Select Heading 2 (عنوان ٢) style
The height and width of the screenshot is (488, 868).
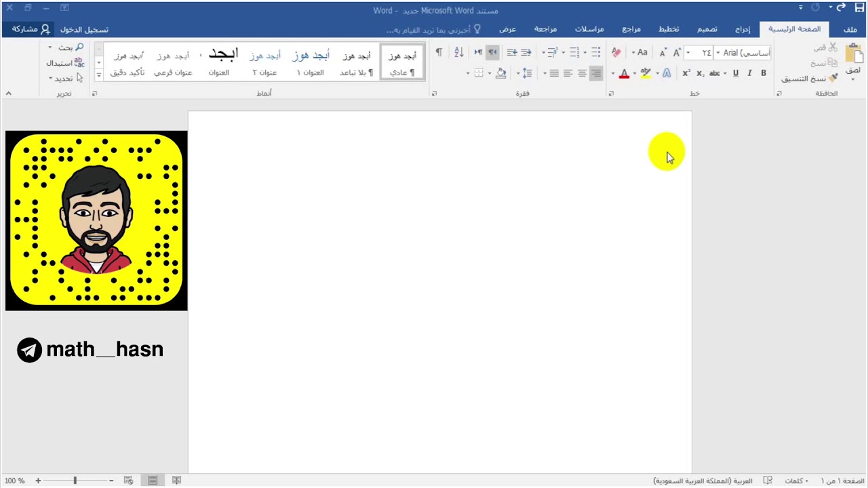[264, 62]
